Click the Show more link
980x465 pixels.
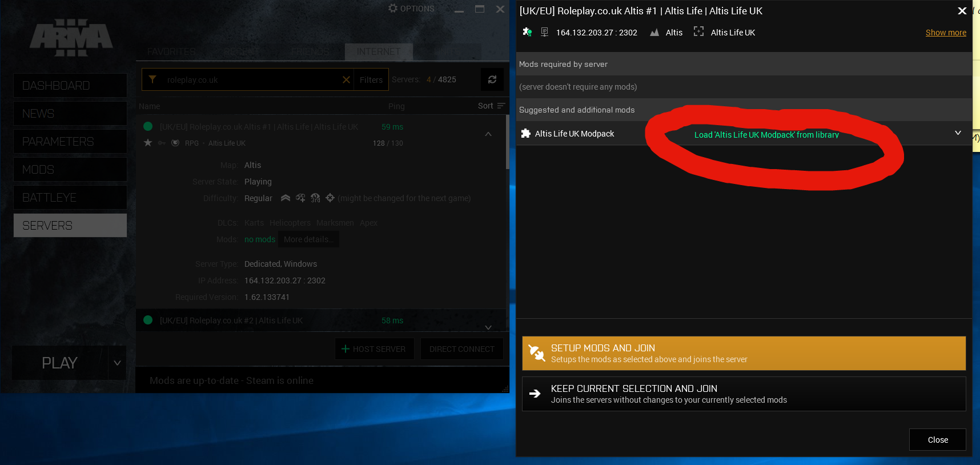[946, 33]
